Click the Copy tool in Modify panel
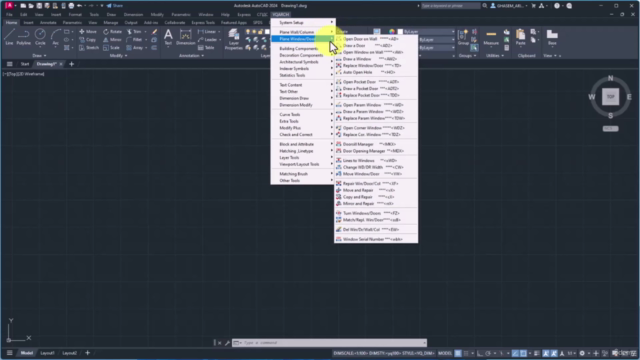640x360 pixels. 87,40
